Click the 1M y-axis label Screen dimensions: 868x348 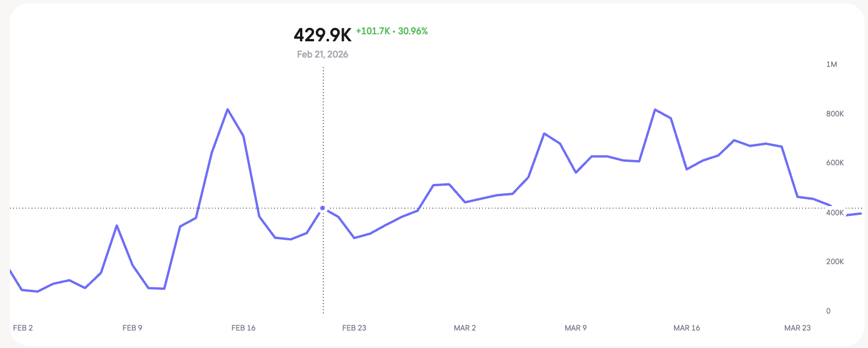point(831,64)
